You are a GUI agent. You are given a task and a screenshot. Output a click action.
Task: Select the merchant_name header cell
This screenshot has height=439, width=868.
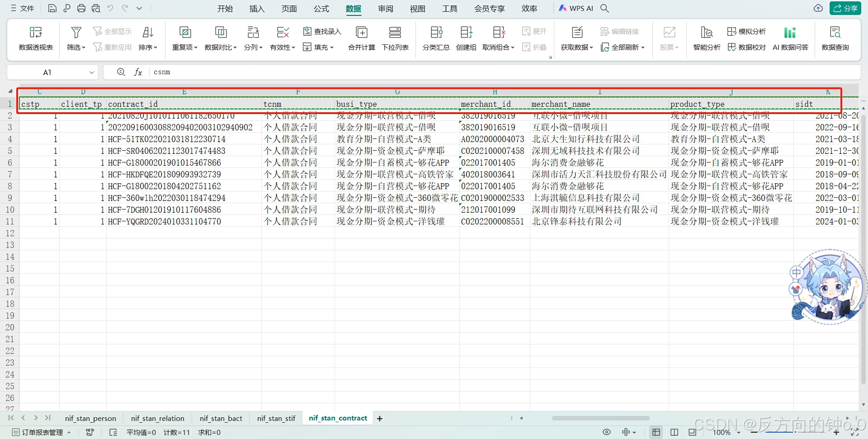[x=599, y=104]
